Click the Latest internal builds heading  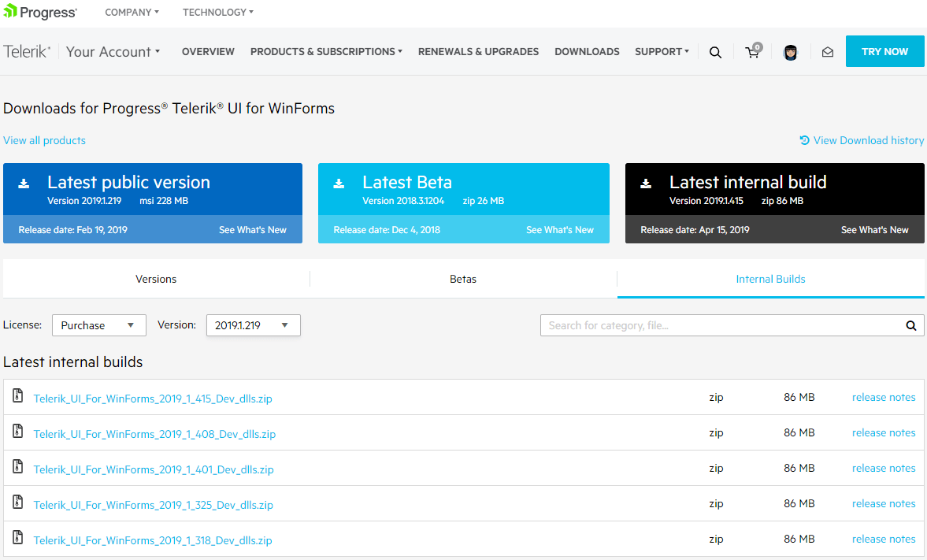(x=72, y=362)
